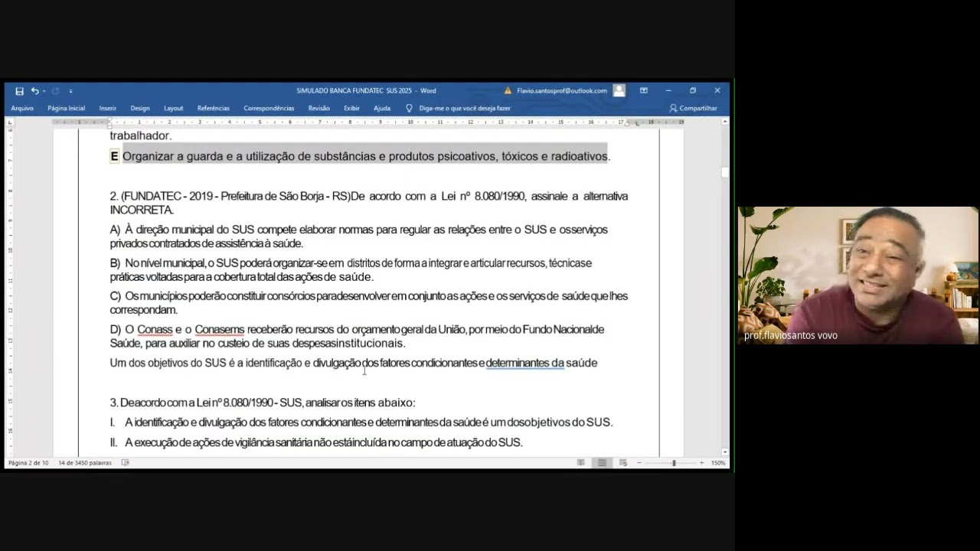Click option 'B)' line about nível municipal
The height and width of the screenshot is (551, 980).
pyautogui.click(x=351, y=270)
